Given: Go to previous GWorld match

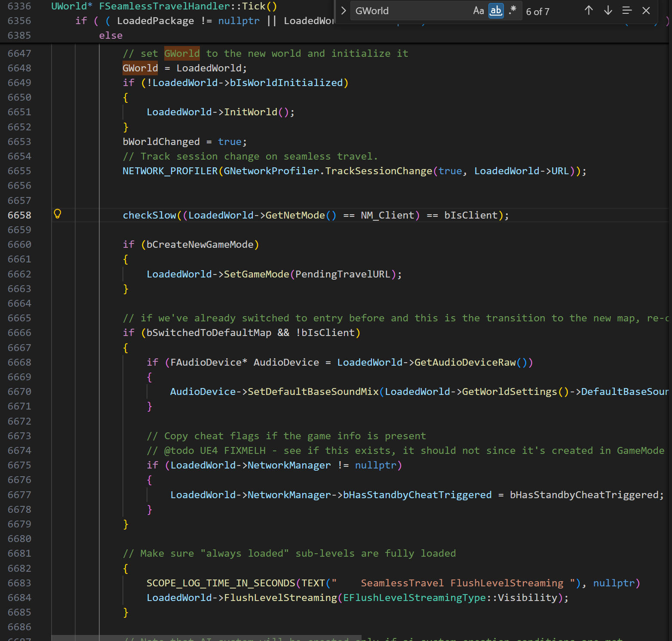Looking at the screenshot, I should click(x=589, y=11).
